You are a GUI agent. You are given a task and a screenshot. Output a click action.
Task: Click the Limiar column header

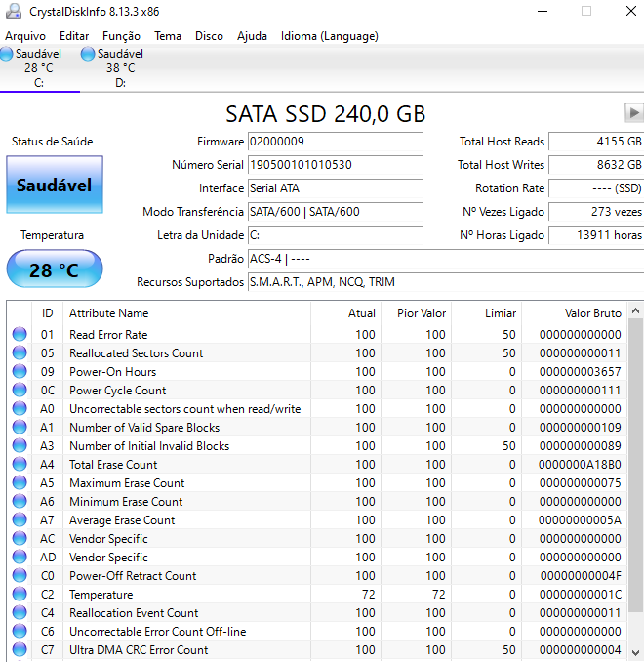pos(487,313)
